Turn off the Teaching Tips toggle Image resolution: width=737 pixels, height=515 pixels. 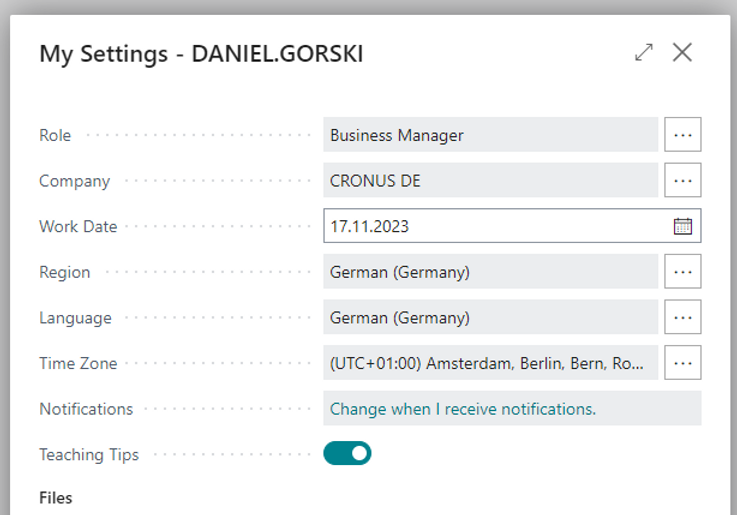[x=347, y=454]
